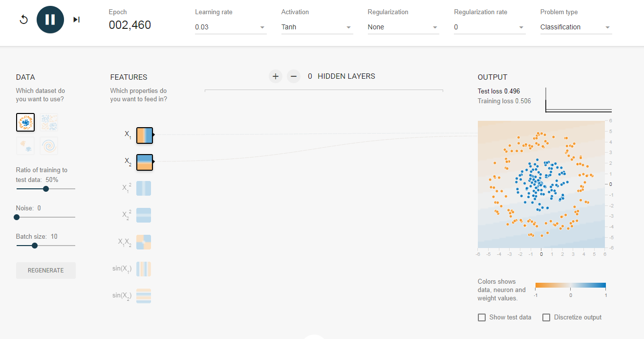The image size is (644, 339).
Task: Add a hidden layer with plus button
Action: 276,76
